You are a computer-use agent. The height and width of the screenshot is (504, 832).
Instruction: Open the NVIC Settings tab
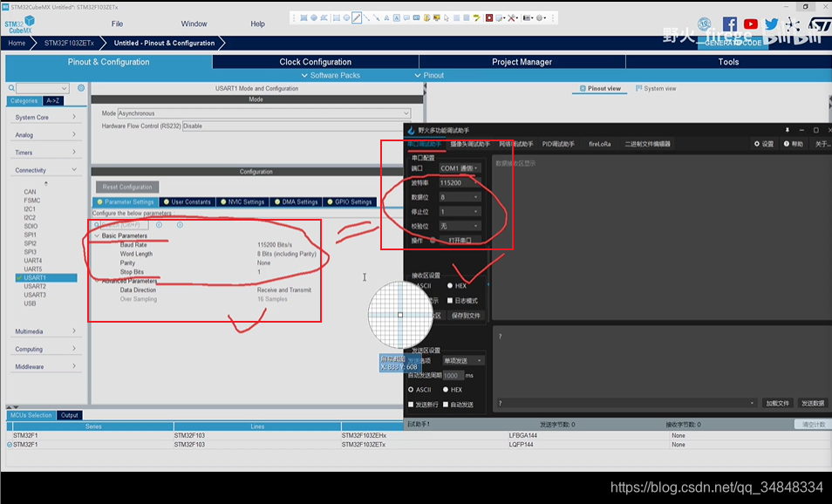click(242, 202)
